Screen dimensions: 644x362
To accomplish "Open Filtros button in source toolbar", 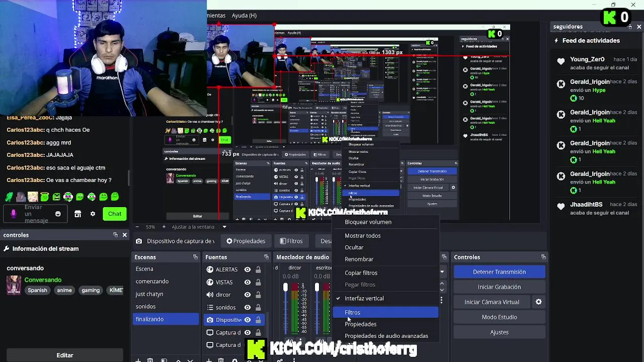I will coord(291,241).
